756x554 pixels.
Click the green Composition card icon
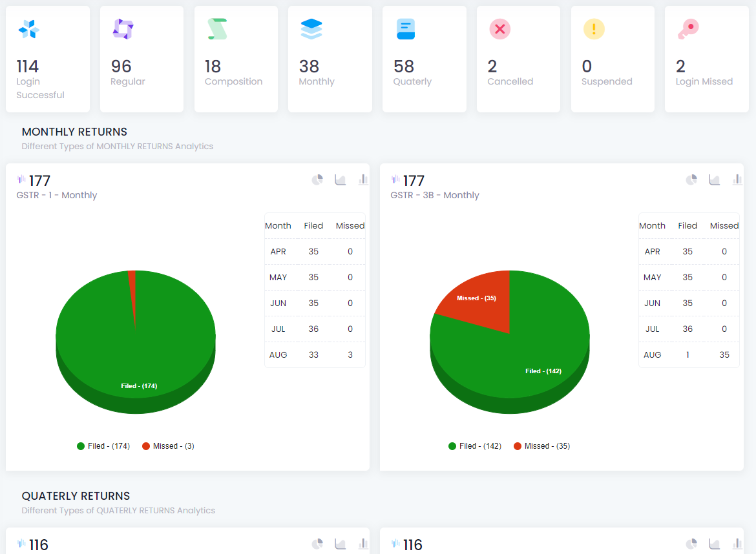(217, 29)
